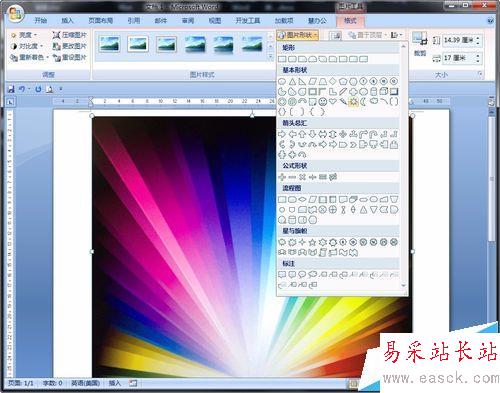Select the flowchart decision diamond shape
Image resolution: width=500 pixels, height=393 pixels.
[302, 199]
